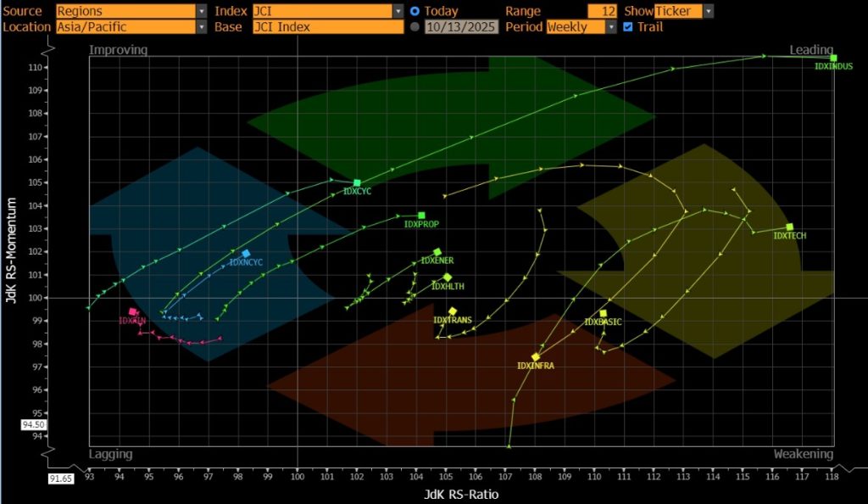868x504 pixels.
Task: Click the IDXCYC green marker
Action: pyautogui.click(x=357, y=182)
